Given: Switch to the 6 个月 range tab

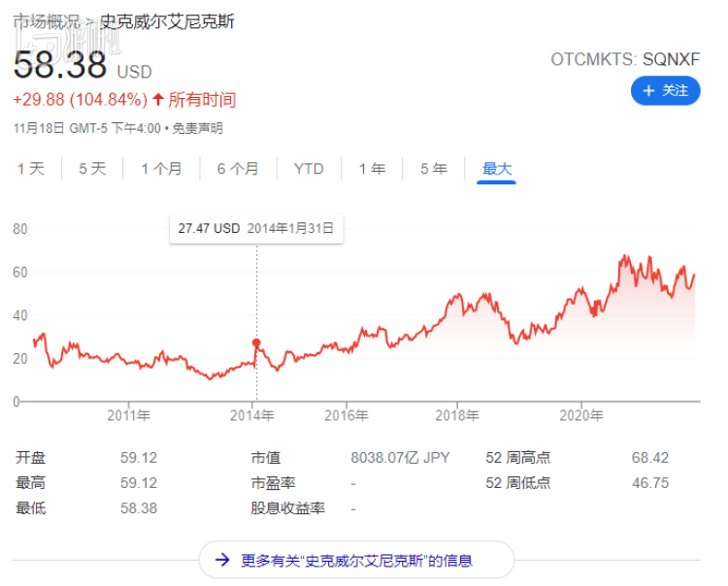Looking at the screenshot, I should point(238,169).
